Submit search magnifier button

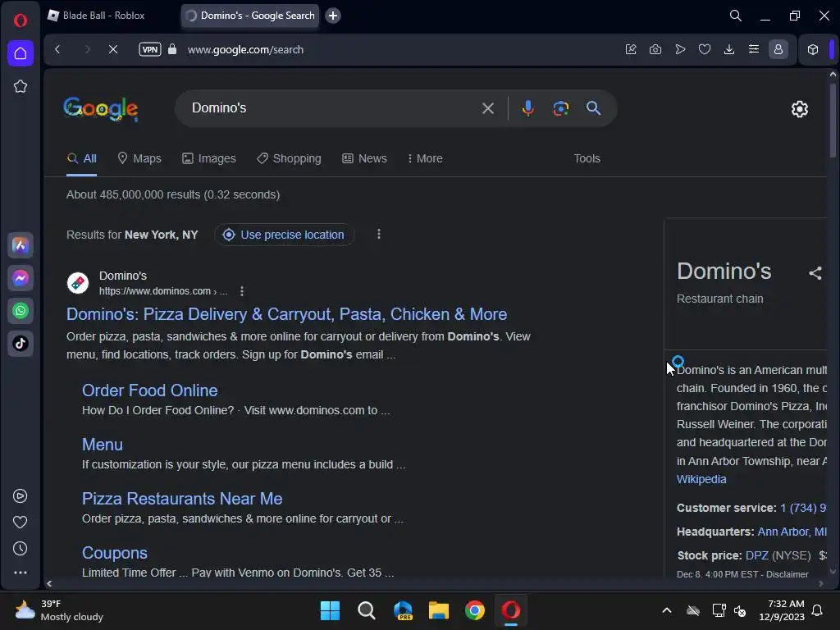pos(593,108)
